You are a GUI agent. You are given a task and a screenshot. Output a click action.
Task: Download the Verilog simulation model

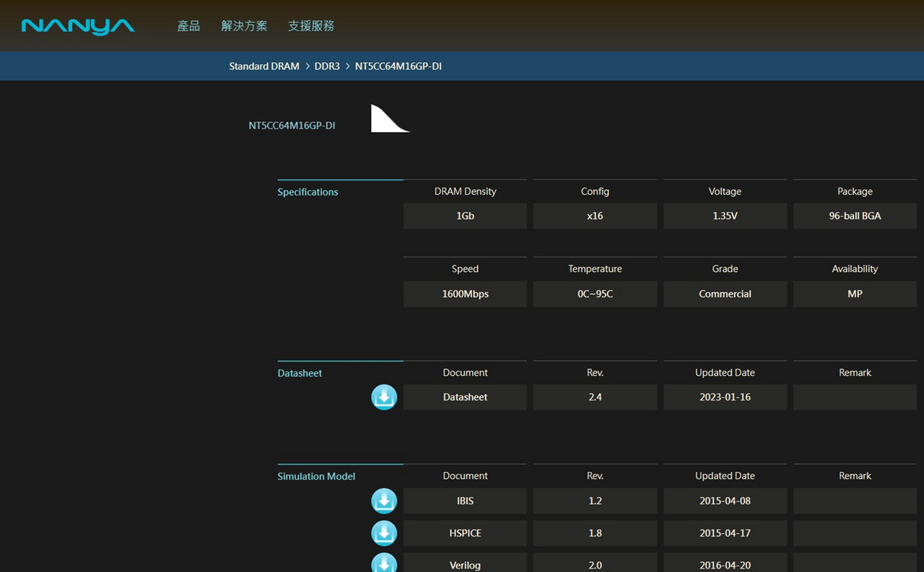coord(384,563)
